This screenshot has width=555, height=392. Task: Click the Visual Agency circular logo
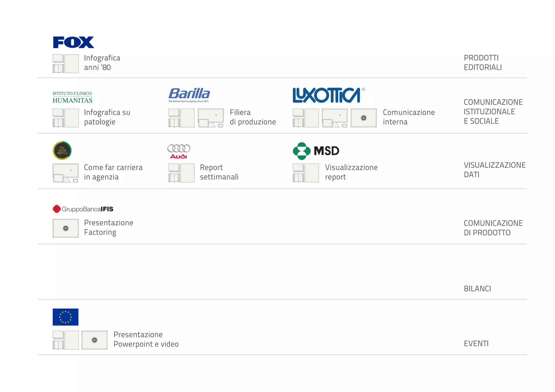coord(62,151)
